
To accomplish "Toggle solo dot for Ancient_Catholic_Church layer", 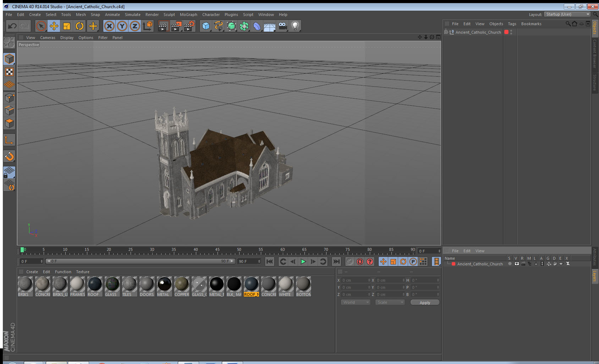I will coord(510,264).
